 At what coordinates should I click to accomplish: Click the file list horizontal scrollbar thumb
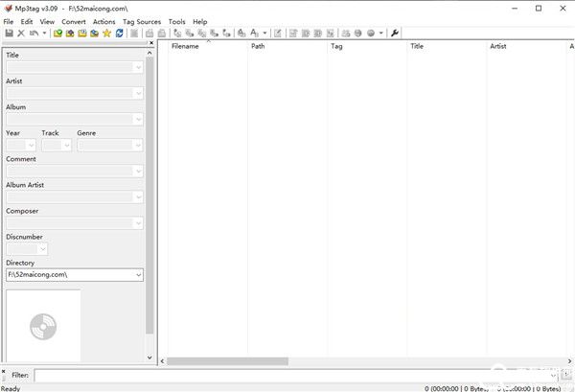coord(227,361)
